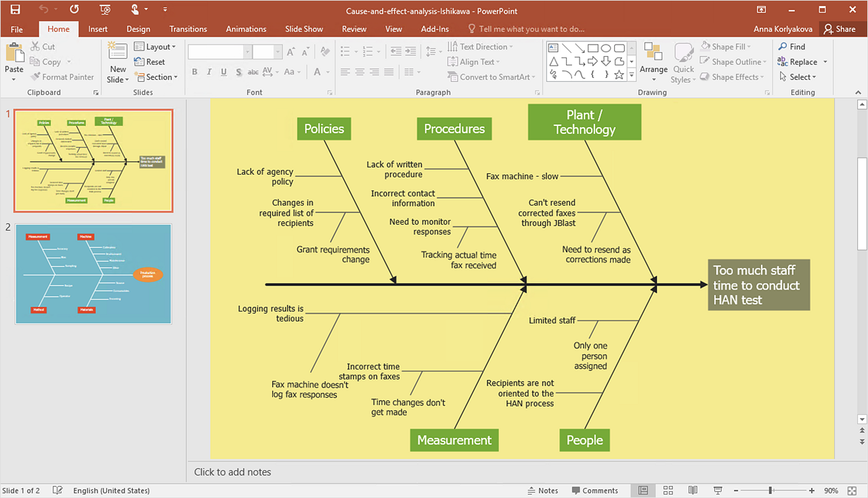Switch to Reading View in the status bar
Image resolution: width=868 pixels, height=498 pixels.
tap(693, 491)
